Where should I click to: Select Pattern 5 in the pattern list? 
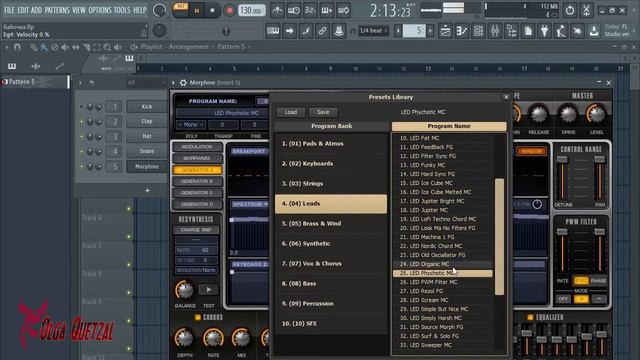click(x=35, y=82)
